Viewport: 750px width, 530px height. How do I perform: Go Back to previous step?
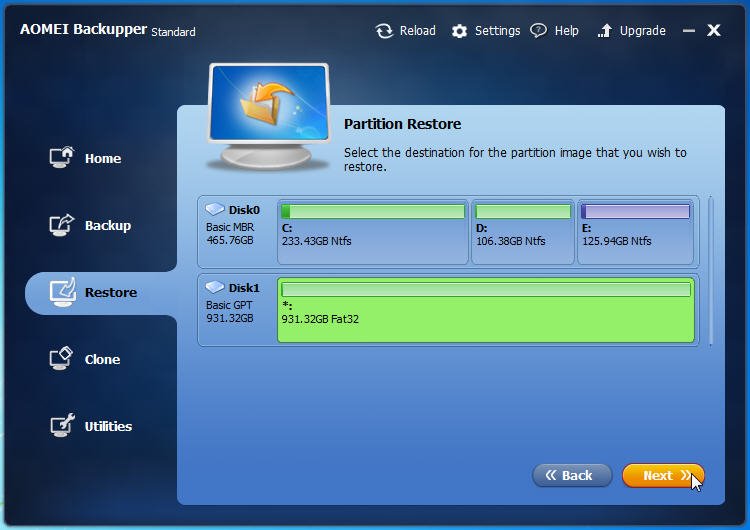click(x=572, y=475)
